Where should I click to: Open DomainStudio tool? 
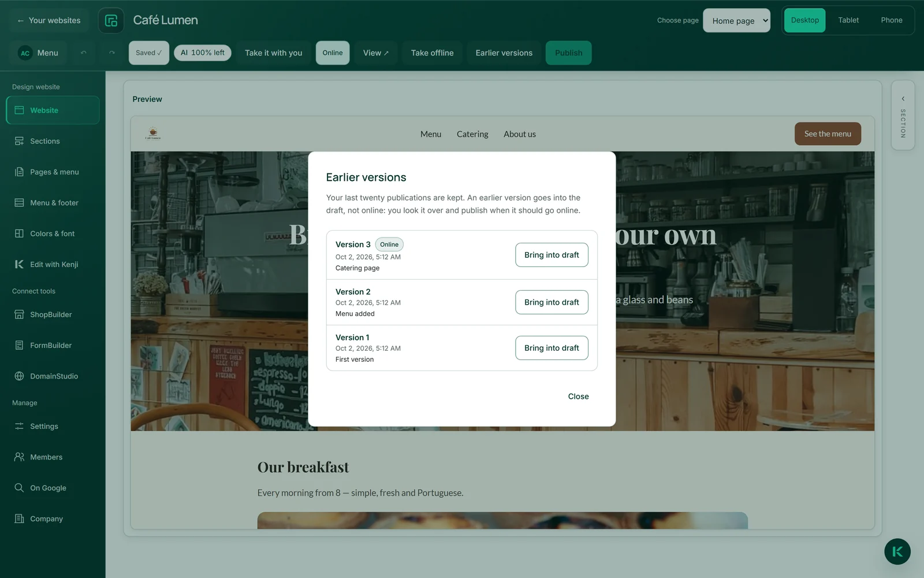[x=53, y=376]
